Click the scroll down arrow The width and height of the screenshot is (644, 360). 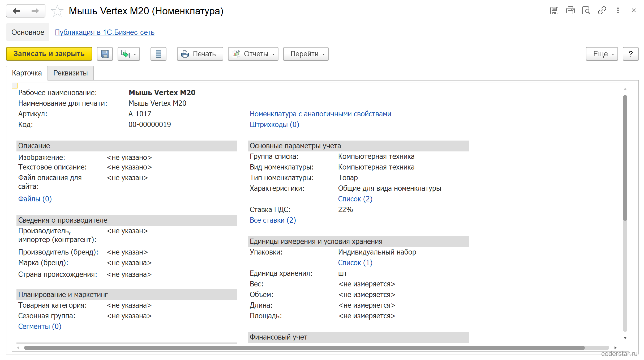625,338
